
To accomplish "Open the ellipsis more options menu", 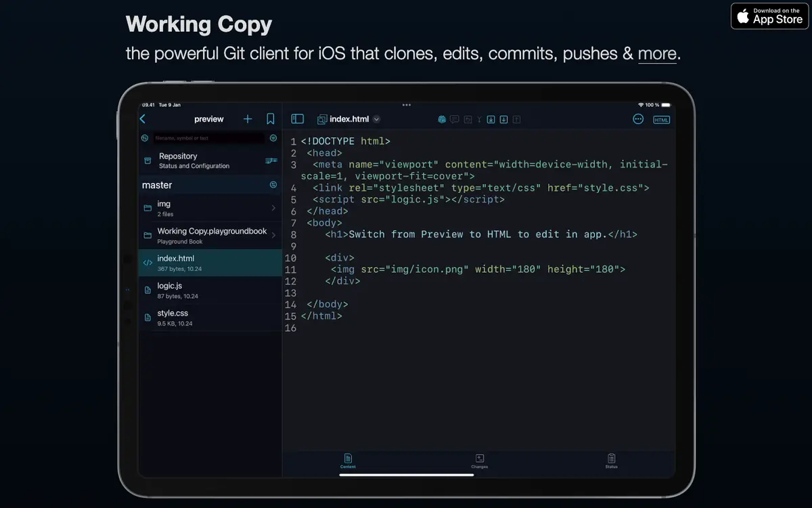I will point(638,119).
